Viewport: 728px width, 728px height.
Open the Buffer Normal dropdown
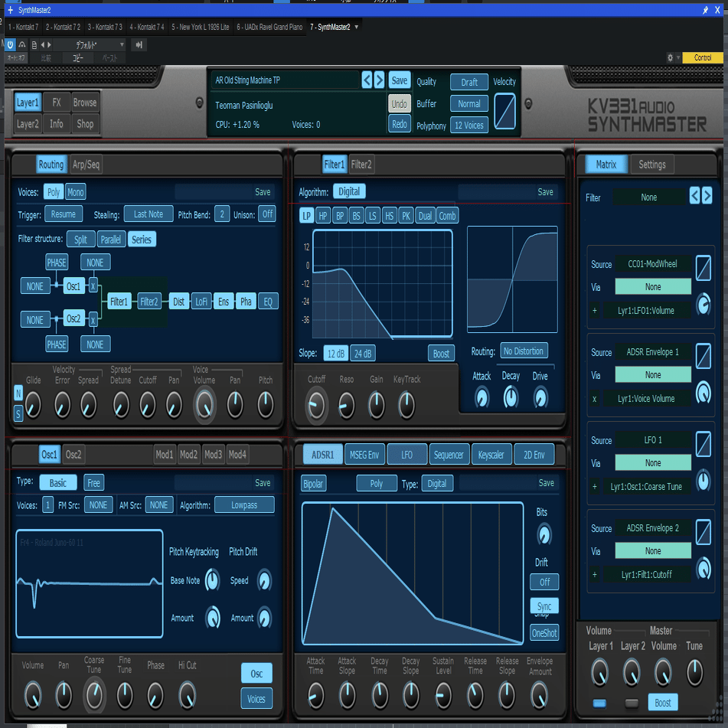(x=469, y=103)
